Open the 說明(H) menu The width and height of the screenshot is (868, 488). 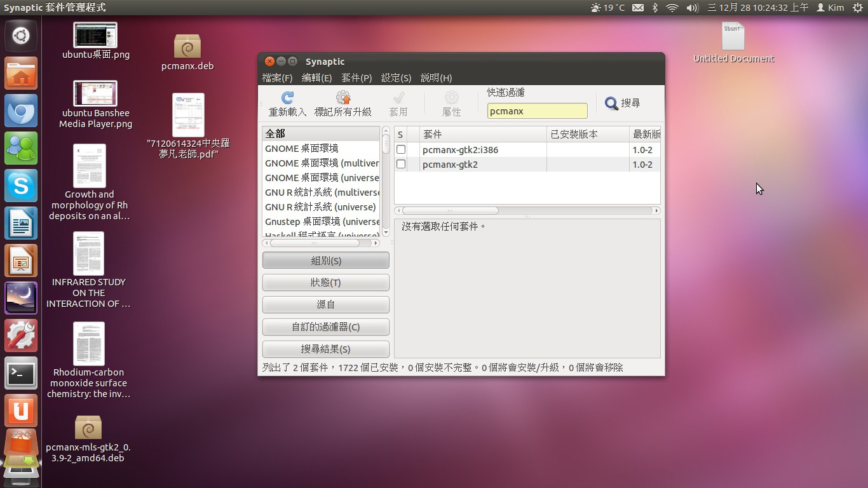(436, 78)
